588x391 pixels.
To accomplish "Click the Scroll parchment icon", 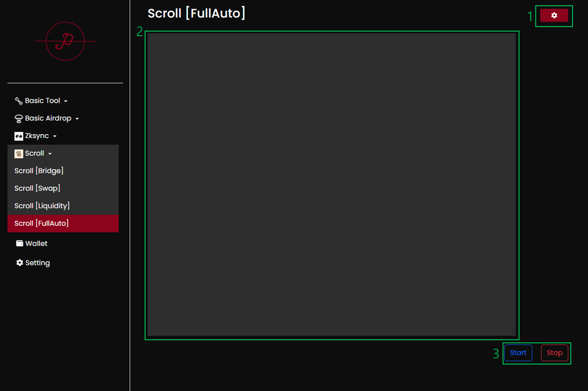I will 18,154.
